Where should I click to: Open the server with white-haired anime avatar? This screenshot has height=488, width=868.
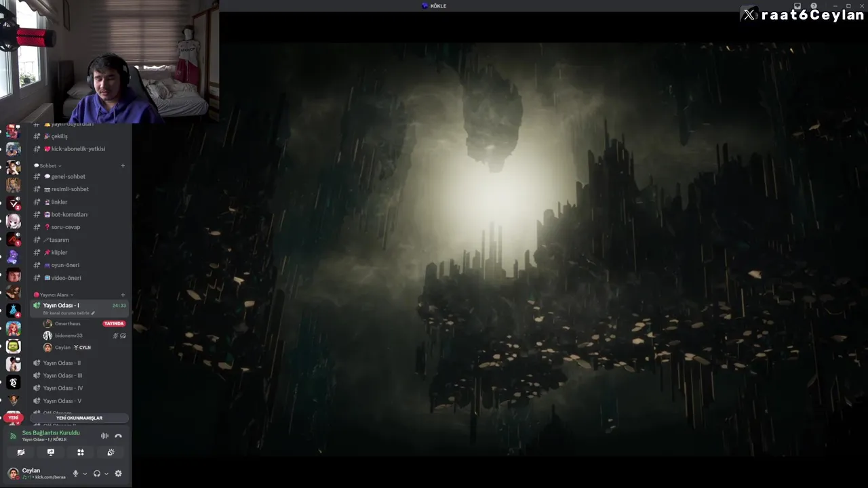click(14, 222)
